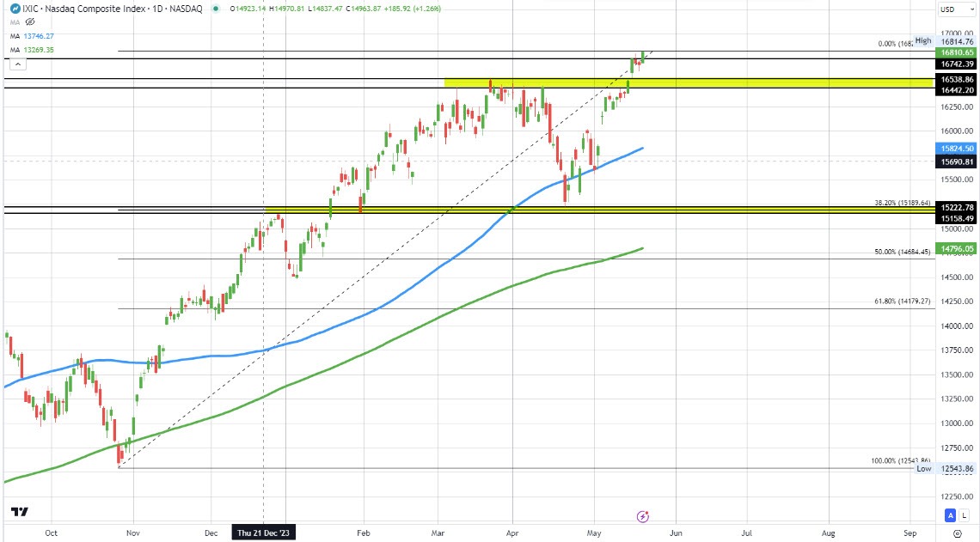Click the market status dot beside OHLC values
This screenshot has width=980, height=542.
click(217, 9)
